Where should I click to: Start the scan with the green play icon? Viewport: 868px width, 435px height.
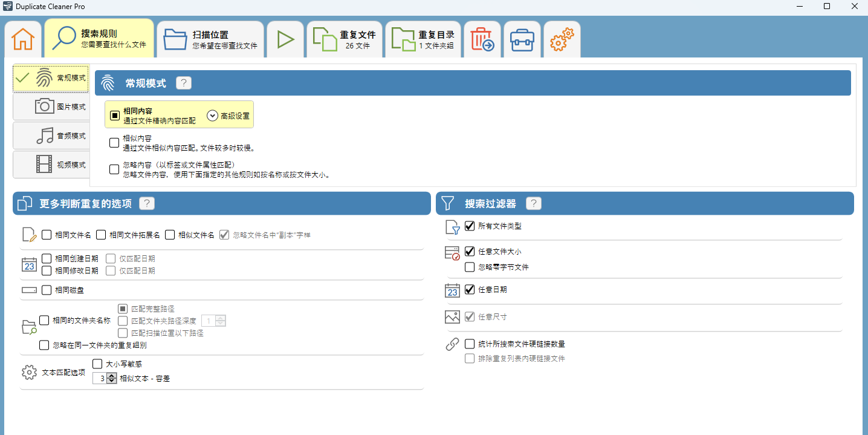tap(285, 38)
